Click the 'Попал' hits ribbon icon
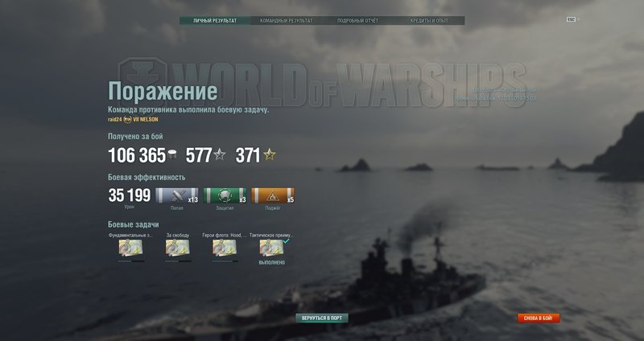The image size is (644, 341). [x=176, y=195]
